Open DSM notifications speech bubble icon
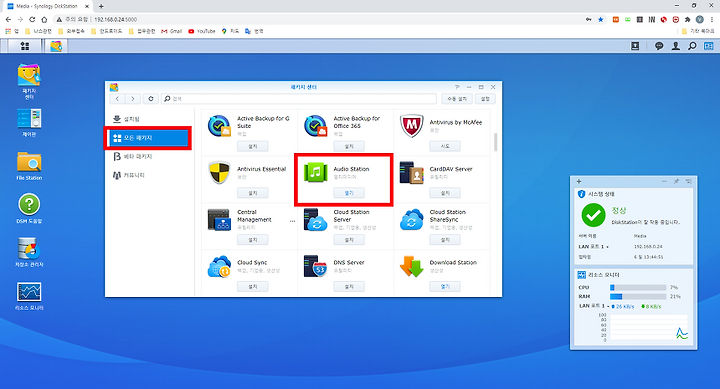Viewport: 720px width, 389px height. click(659, 46)
